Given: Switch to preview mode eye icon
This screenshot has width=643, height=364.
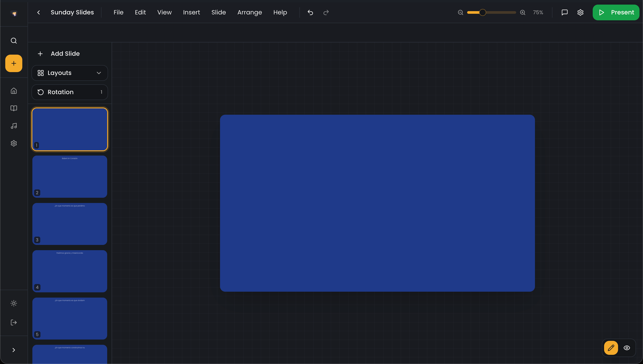Looking at the screenshot, I should pyautogui.click(x=626, y=348).
